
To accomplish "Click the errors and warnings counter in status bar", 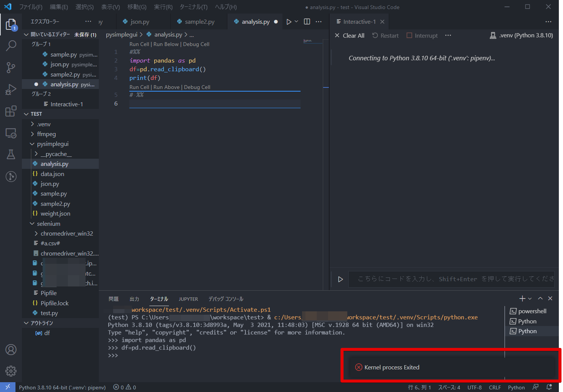I will point(124,387).
